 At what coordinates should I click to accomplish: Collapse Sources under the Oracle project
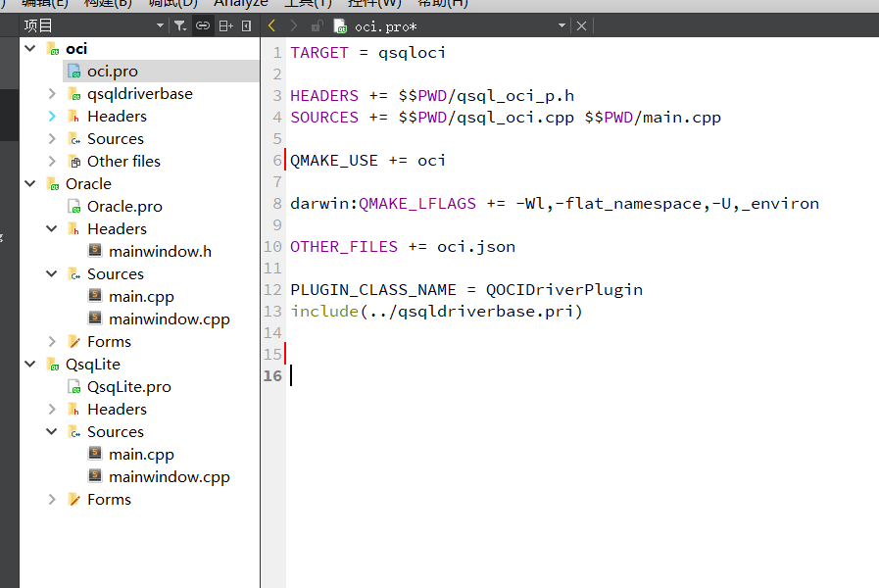(x=52, y=274)
